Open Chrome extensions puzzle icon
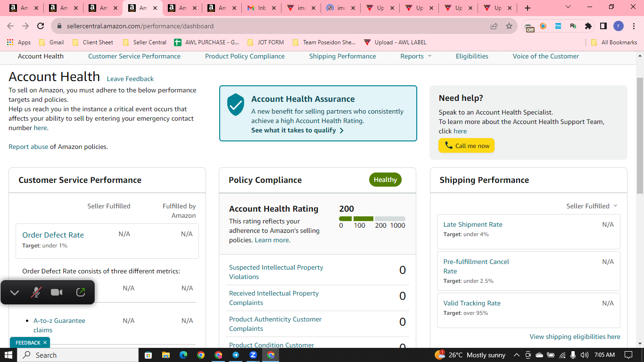The image size is (644, 362). [x=588, y=26]
